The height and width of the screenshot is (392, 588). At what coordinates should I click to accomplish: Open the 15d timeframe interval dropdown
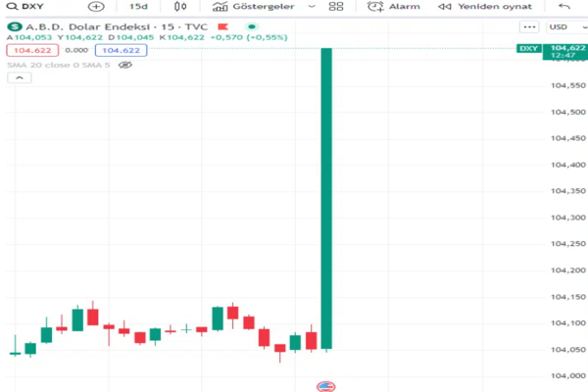(139, 6)
